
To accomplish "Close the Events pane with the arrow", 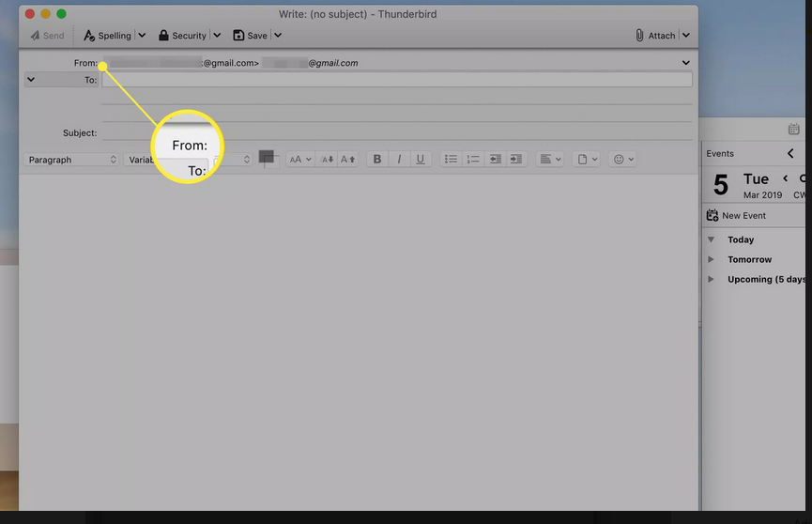I will (790, 153).
